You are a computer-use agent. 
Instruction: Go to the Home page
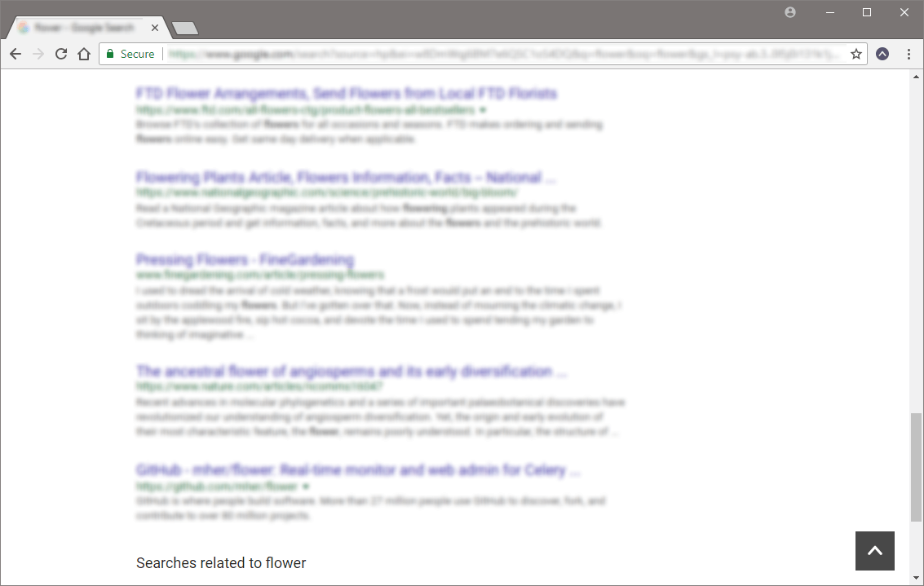click(84, 54)
